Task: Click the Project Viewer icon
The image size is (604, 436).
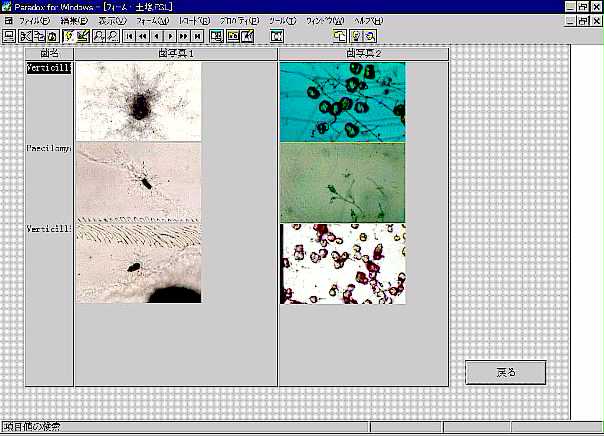Action: [x=339, y=36]
